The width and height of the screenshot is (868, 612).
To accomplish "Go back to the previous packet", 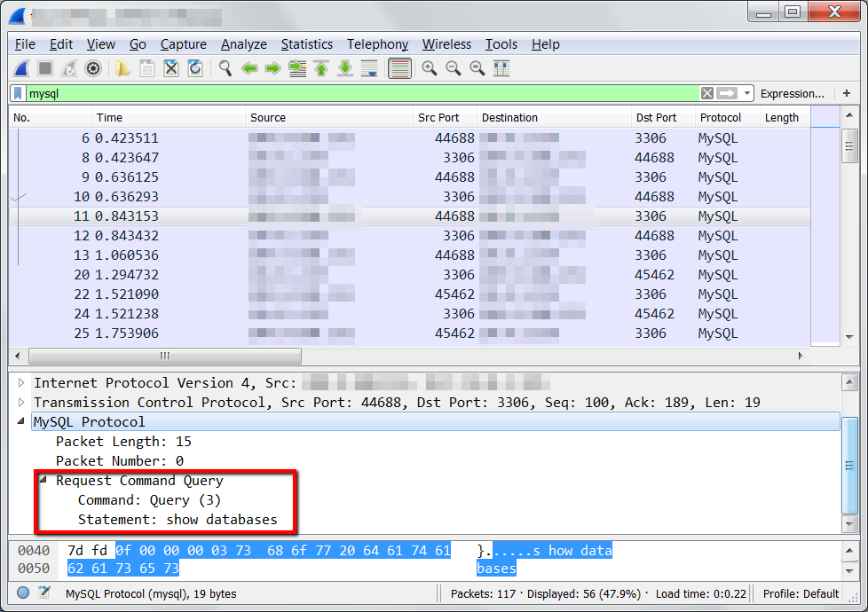I will click(x=249, y=68).
